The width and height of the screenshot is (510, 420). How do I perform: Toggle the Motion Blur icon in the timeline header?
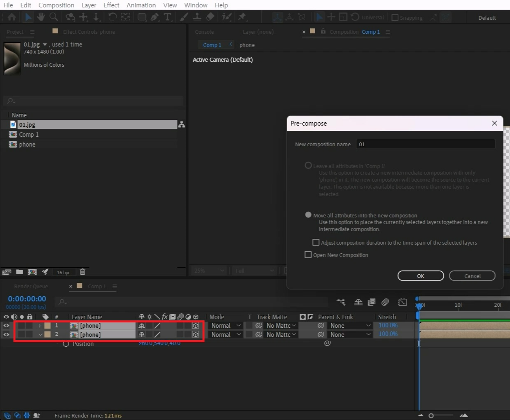coord(385,302)
